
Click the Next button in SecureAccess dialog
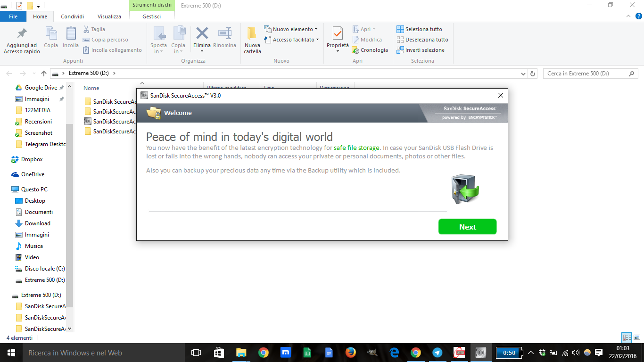click(x=467, y=227)
